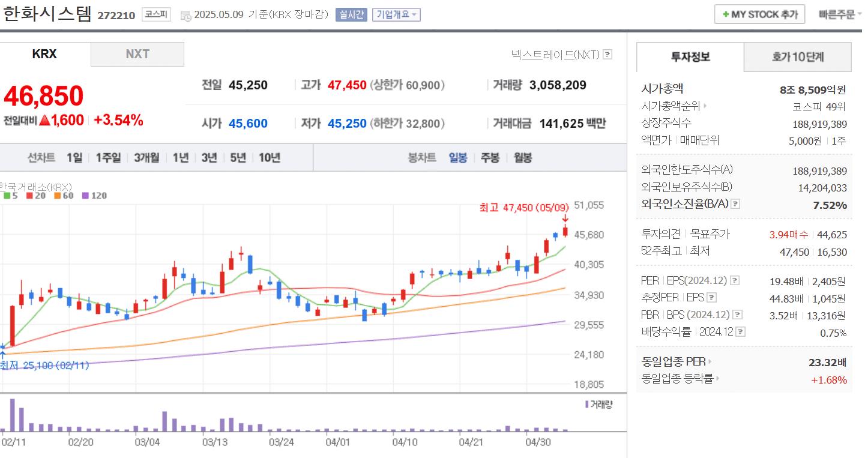The width and height of the screenshot is (868, 458).
Task: Click the 거래량 value 3,058,209
Action: (558, 85)
